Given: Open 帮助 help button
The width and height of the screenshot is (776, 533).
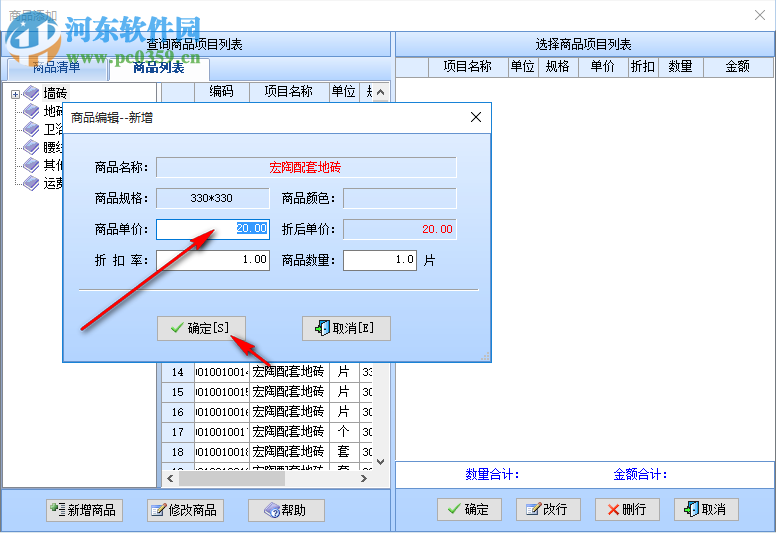Looking at the screenshot, I should coord(287,510).
